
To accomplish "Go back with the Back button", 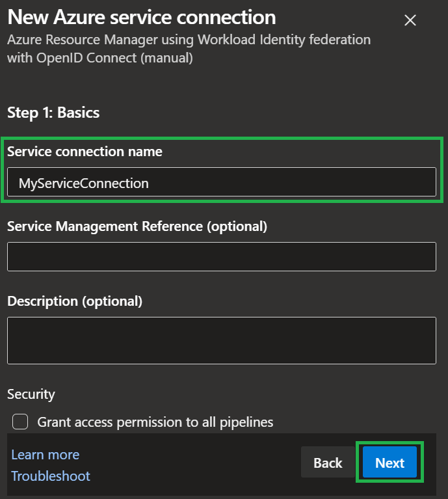I will click(x=328, y=463).
